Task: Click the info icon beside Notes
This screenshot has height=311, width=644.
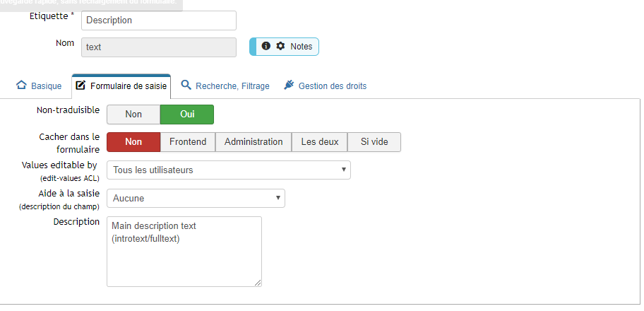Action: (x=266, y=46)
